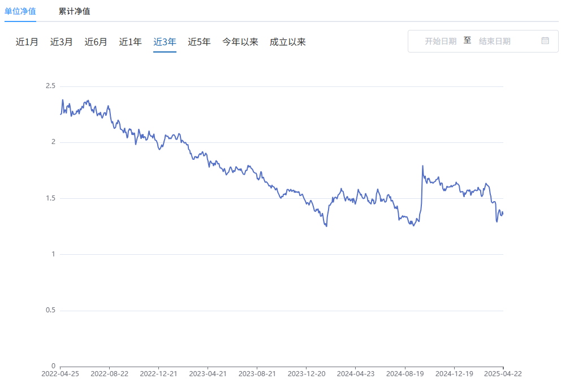Switch to the 累计净值 tab
574x392 pixels.
click(74, 11)
